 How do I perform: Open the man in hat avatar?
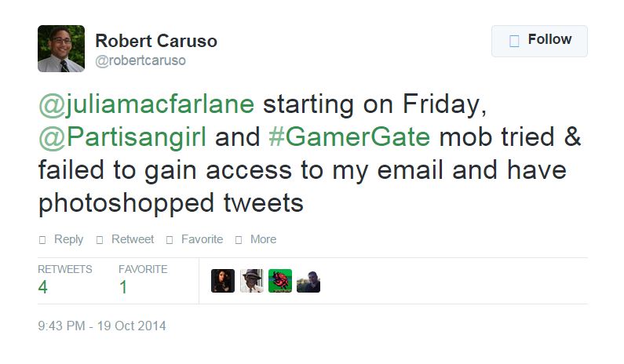pos(251,281)
